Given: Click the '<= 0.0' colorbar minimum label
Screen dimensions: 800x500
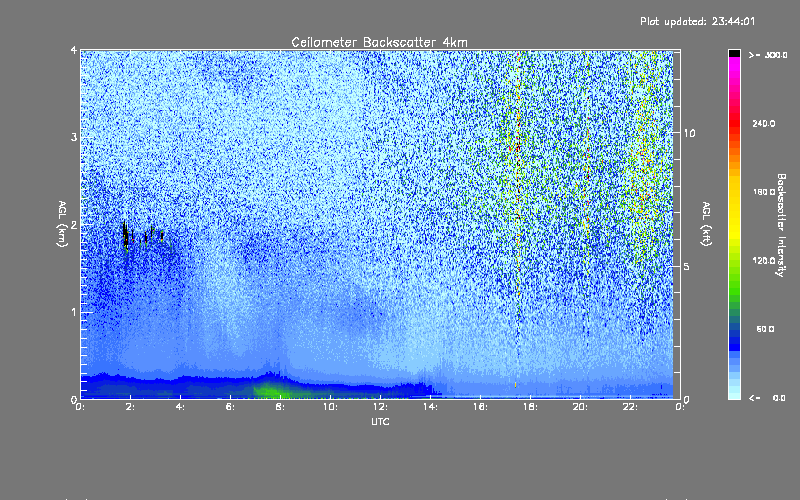Looking at the screenshot, I should click(x=768, y=398).
